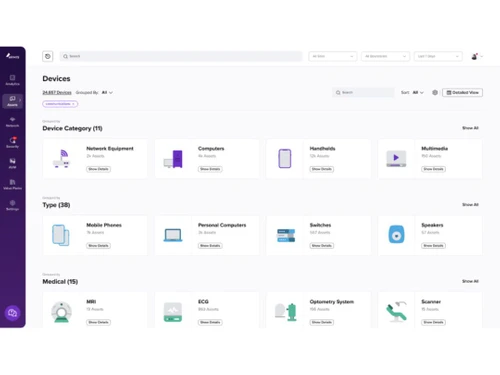The image size is (500, 375).
Task: Click the Personal Computers title text
Action: pos(222,225)
